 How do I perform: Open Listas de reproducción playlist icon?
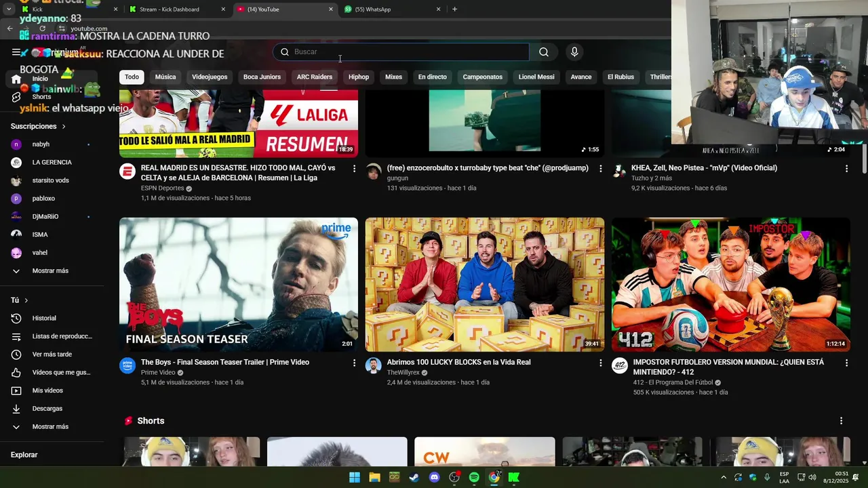(16, 336)
